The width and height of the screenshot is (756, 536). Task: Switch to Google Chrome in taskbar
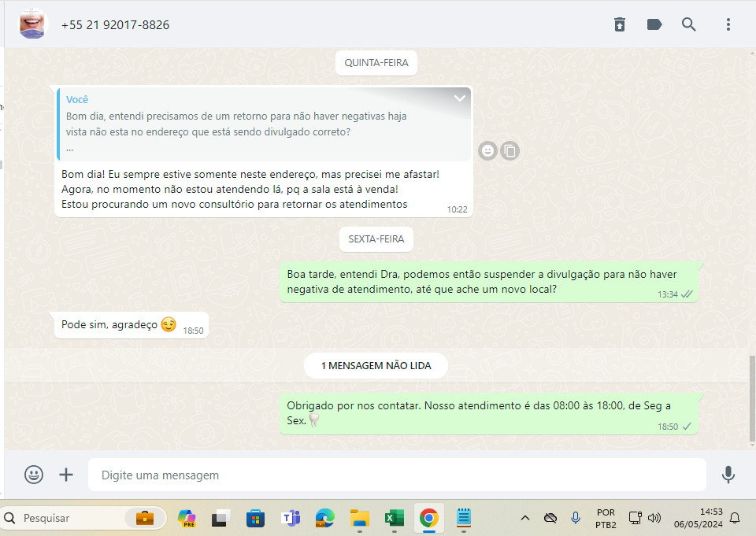click(x=428, y=518)
